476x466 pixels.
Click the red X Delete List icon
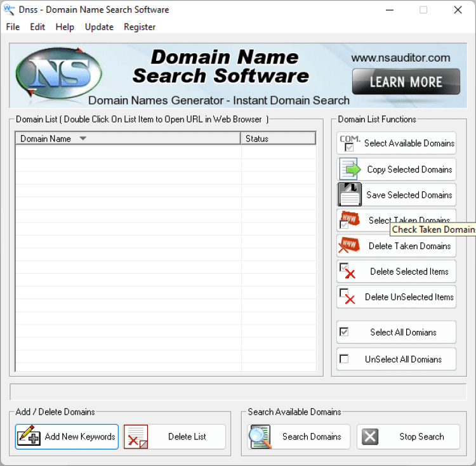[136, 437]
